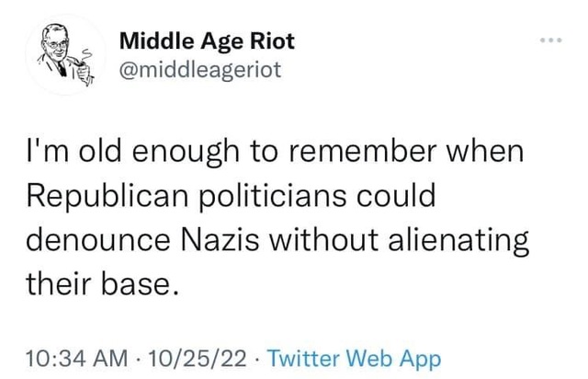Click the Middle Age Riot profile avatar
Screen dimensions: 588x379
(x=65, y=54)
